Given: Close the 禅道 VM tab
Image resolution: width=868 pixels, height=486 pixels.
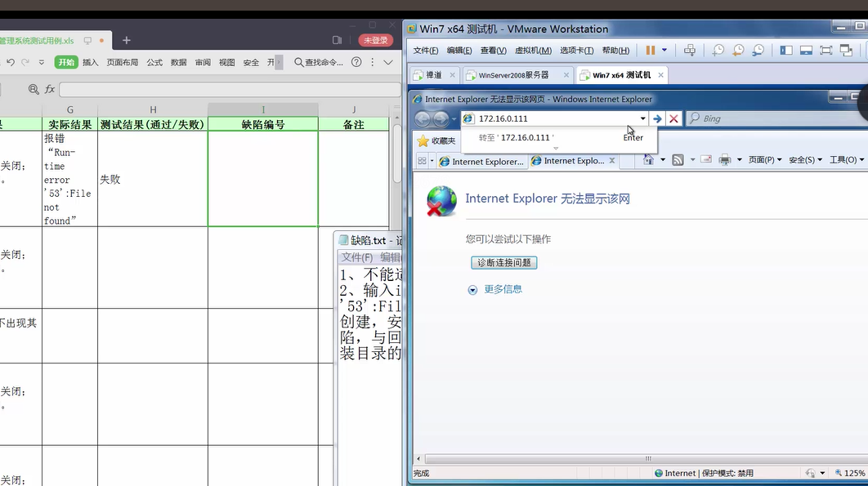Looking at the screenshot, I should point(452,75).
